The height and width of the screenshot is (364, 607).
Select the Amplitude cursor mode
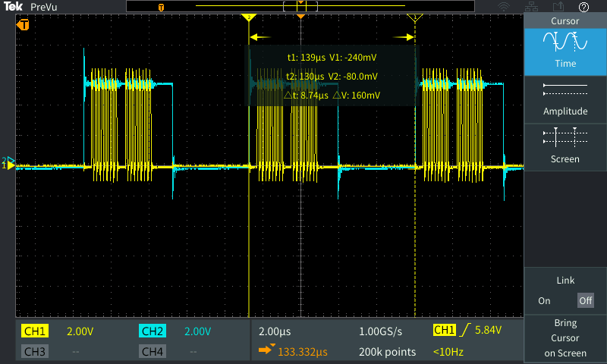565,99
